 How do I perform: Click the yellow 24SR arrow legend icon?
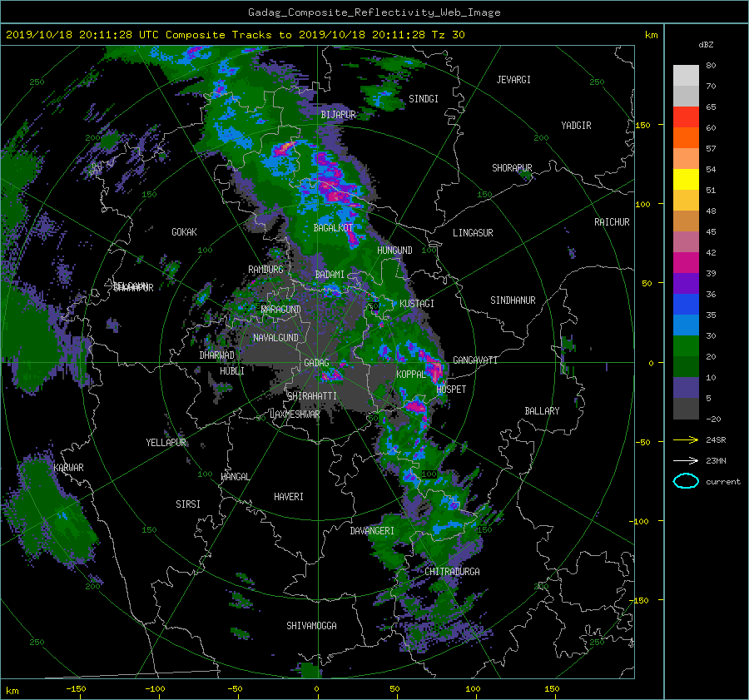click(686, 439)
